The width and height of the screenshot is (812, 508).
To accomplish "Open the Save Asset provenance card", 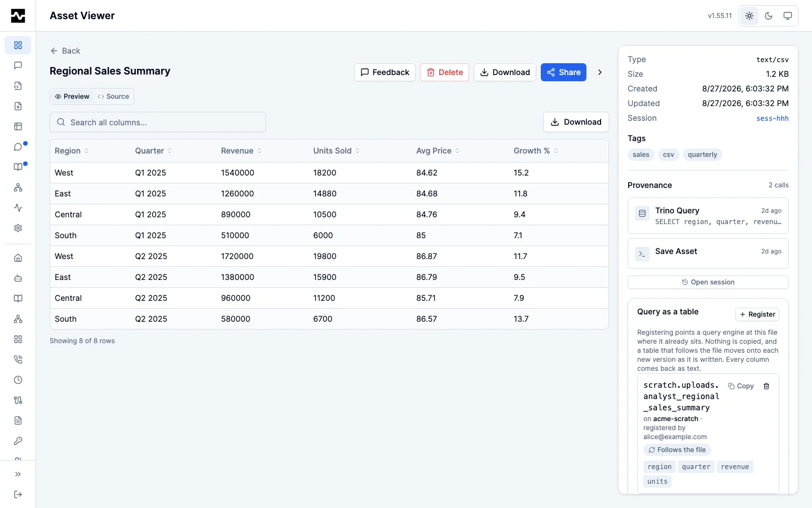I will 708,253.
